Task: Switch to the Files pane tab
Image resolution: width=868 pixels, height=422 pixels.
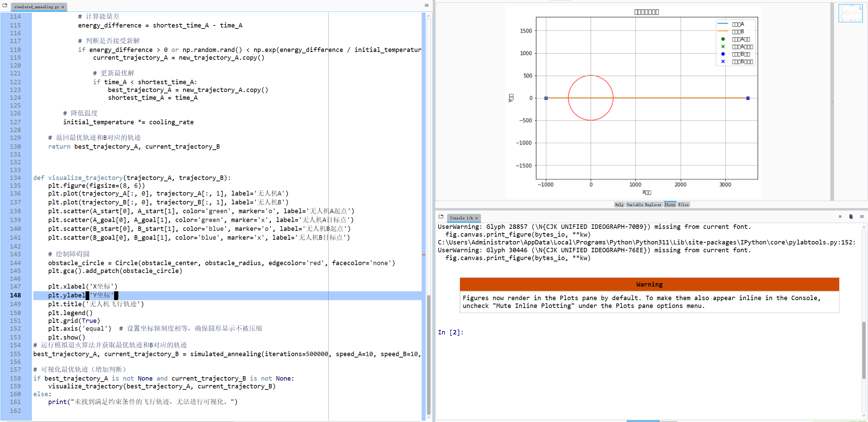Action: pyautogui.click(x=683, y=205)
